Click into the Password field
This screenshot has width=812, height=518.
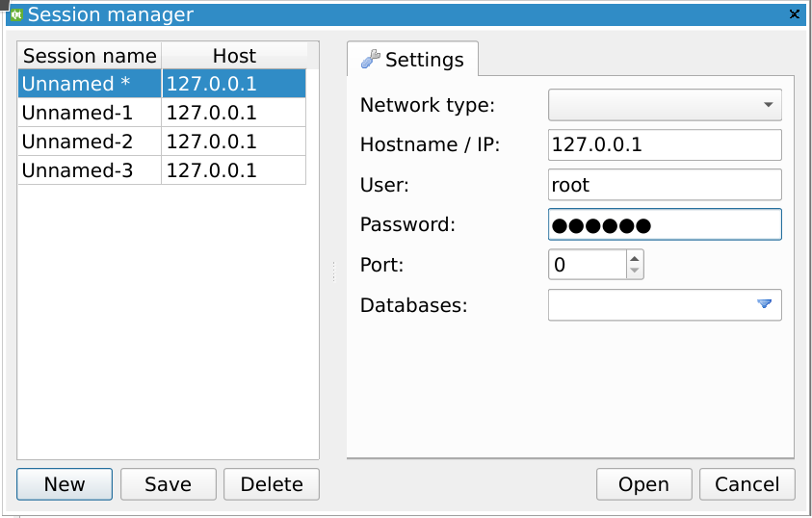click(x=665, y=224)
